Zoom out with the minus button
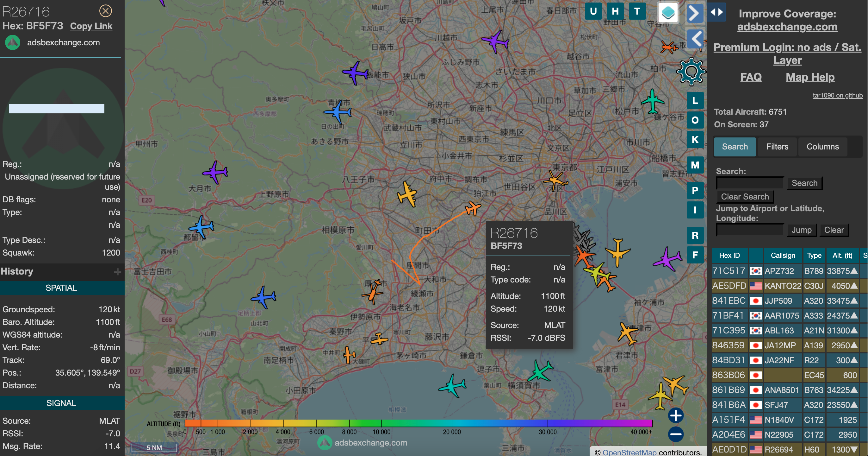 coord(676,434)
